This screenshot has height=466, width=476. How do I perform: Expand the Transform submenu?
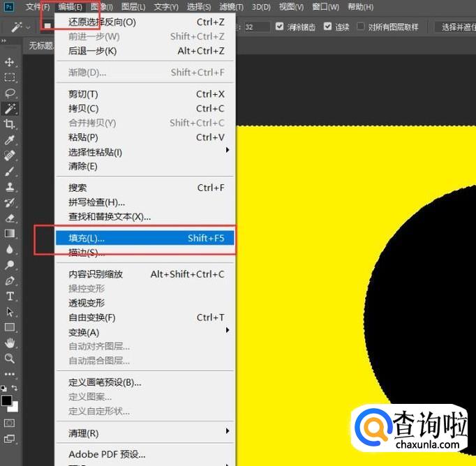(227, 330)
